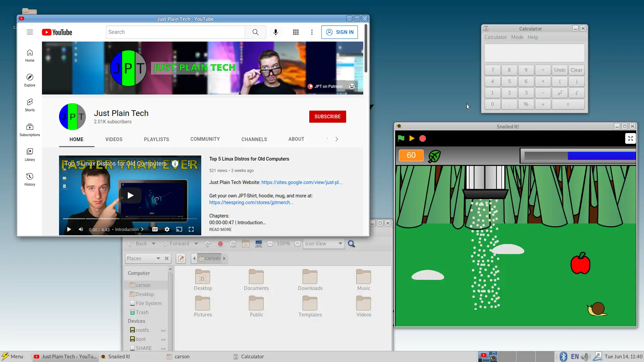
Task: Select the Icon View dropdown in file manager
Action: point(323,244)
